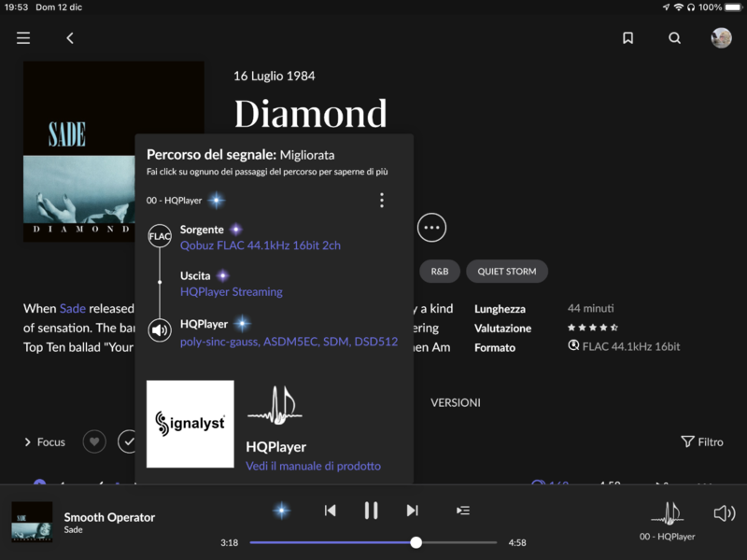Screen dimensions: 747x560
Task: Click the track progress slider handle
Action: [x=416, y=542]
